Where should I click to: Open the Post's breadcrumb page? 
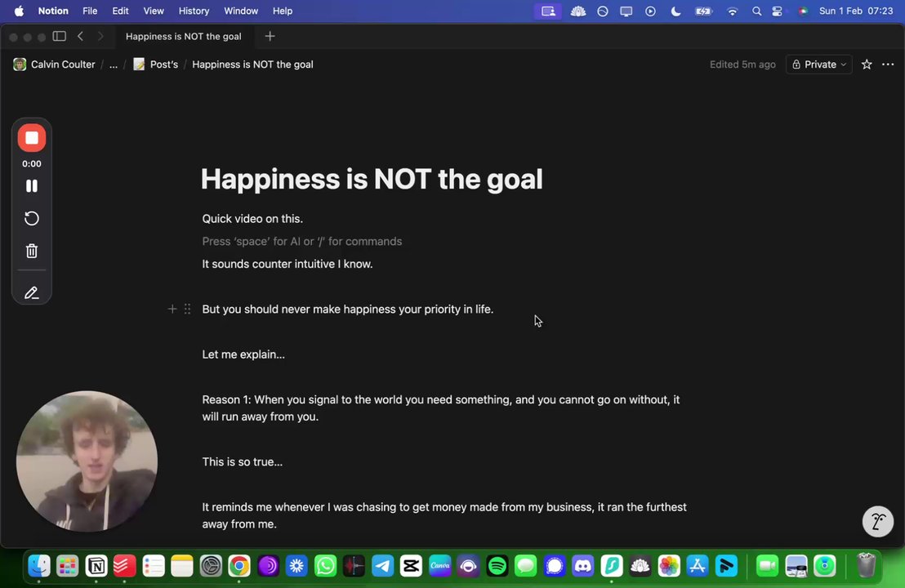[x=156, y=65]
